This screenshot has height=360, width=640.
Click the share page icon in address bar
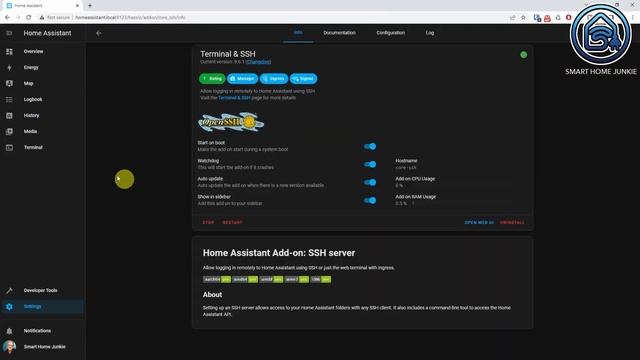pos(513,18)
